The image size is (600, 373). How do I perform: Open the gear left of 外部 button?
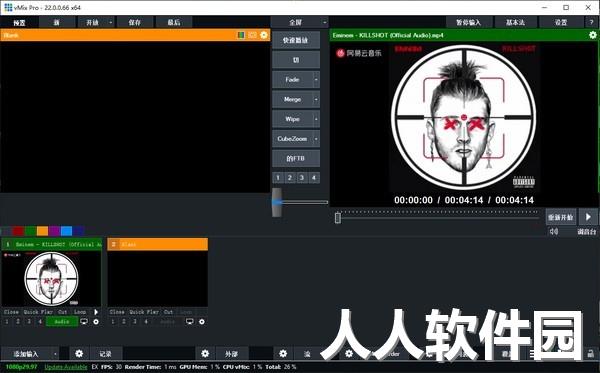coord(205,353)
